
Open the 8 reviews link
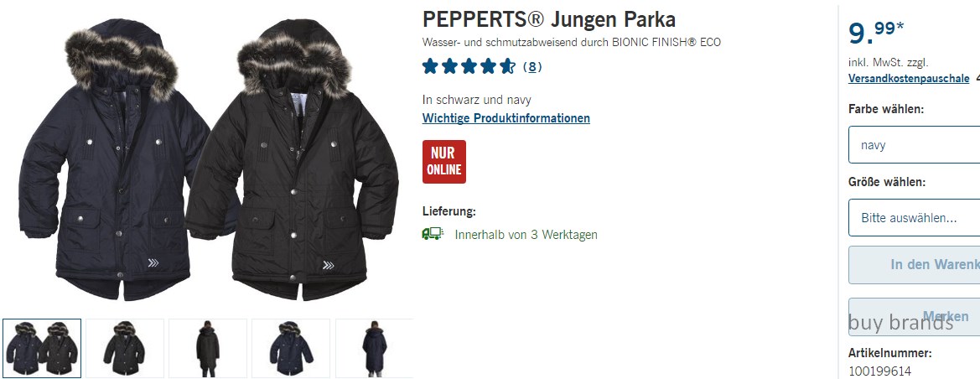531,67
